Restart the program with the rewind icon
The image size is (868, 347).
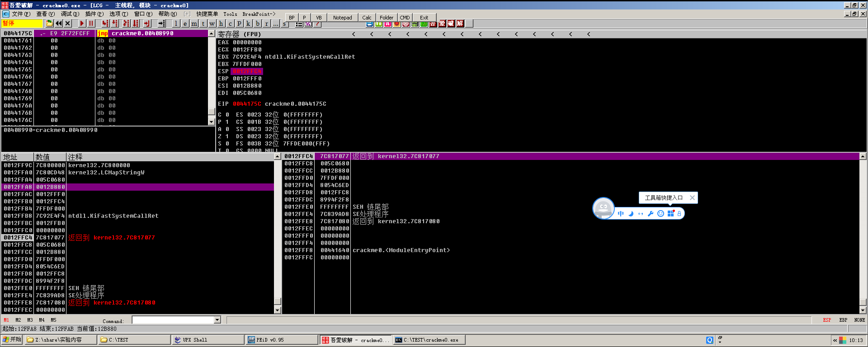(x=59, y=23)
